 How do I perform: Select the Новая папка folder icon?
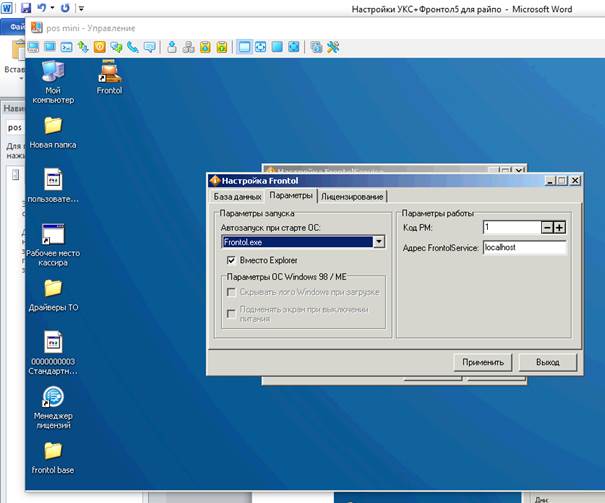53,132
